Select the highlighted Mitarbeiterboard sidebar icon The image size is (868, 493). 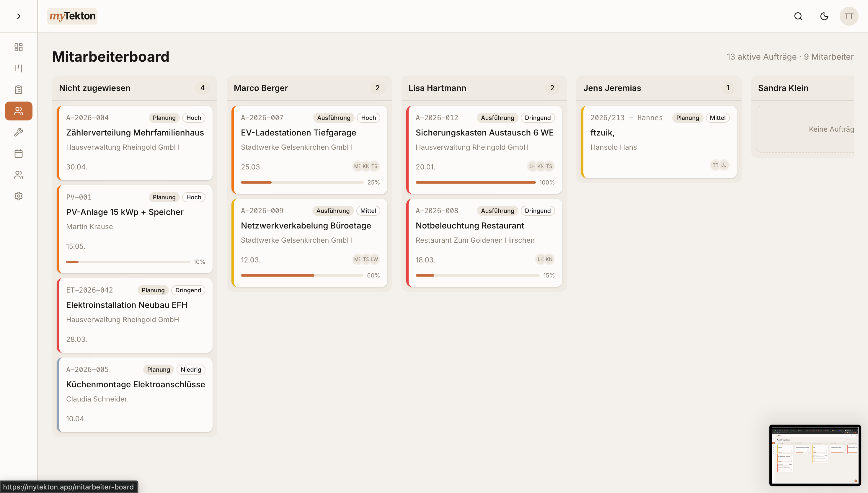pyautogui.click(x=19, y=111)
